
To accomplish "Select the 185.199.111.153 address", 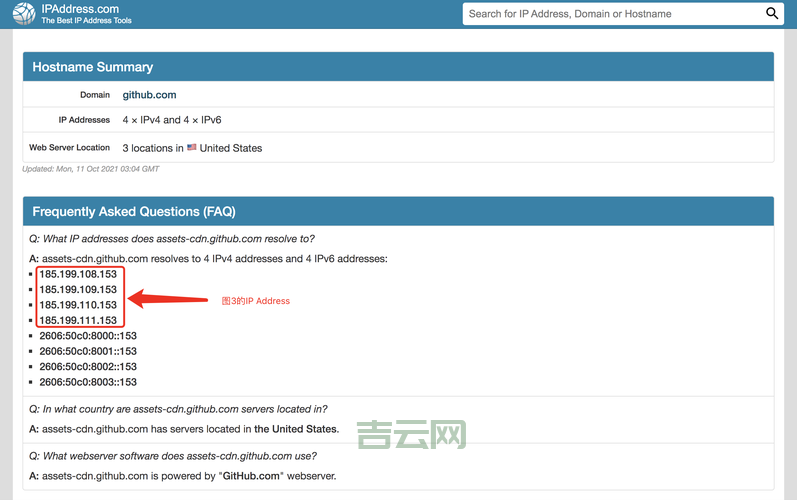I will point(78,320).
